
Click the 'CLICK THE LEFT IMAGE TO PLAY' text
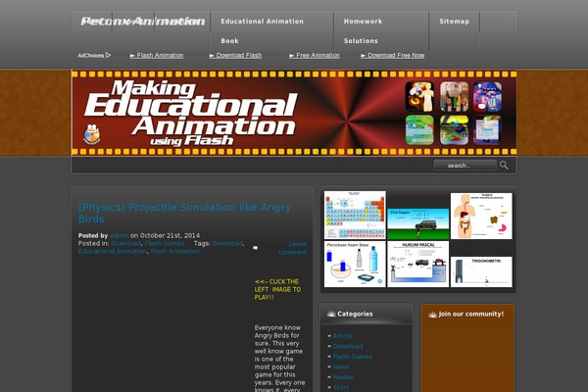click(x=277, y=289)
